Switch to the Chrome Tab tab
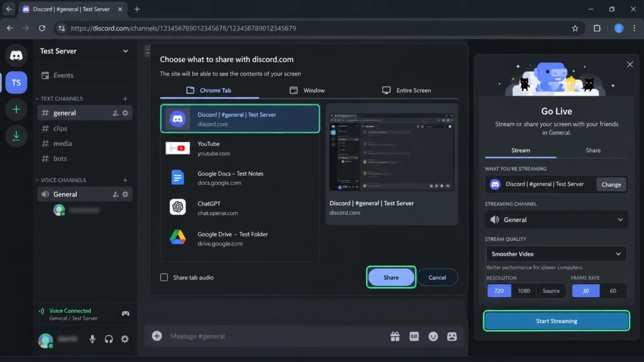Screen dimensions: 644x362 click(x=209, y=90)
